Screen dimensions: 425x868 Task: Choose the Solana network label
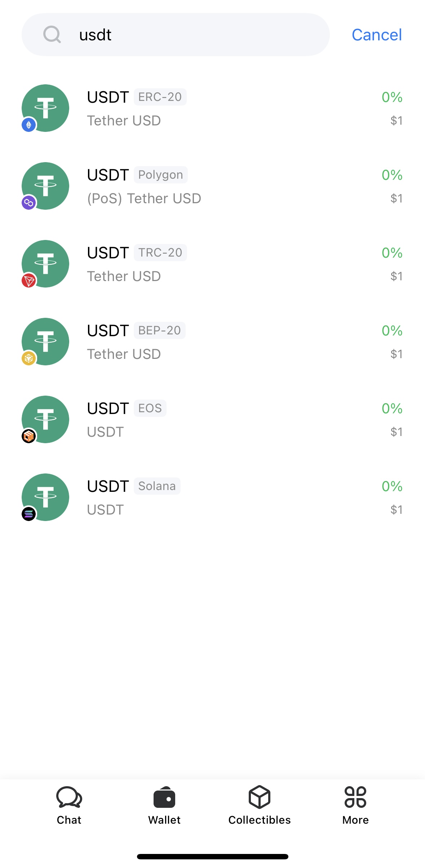[x=157, y=486]
